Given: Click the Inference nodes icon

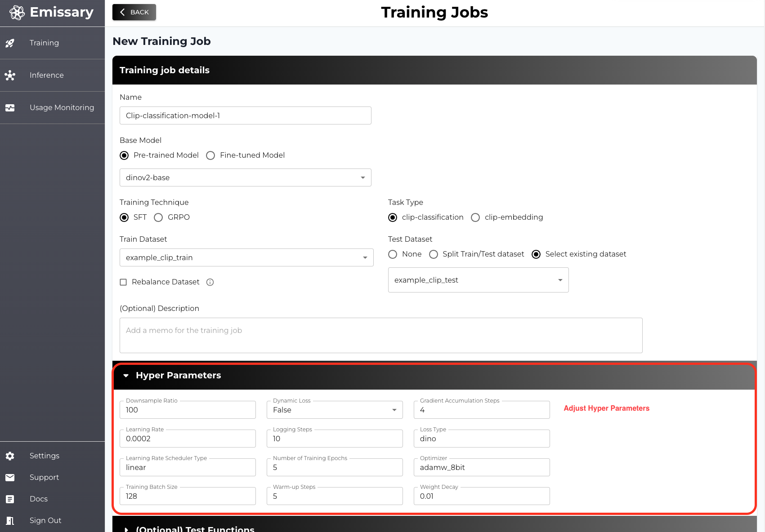Looking at the screenshot, I should pos(10,75).
